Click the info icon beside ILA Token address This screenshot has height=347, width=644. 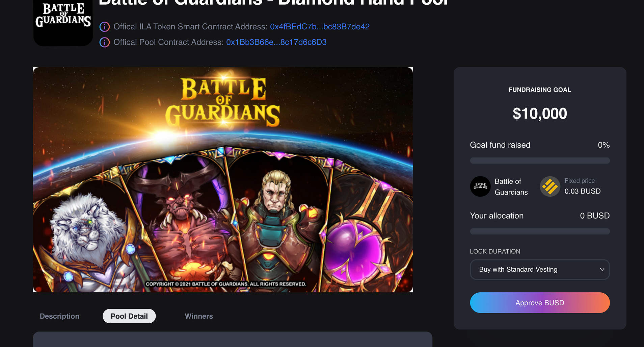point(105,27)
